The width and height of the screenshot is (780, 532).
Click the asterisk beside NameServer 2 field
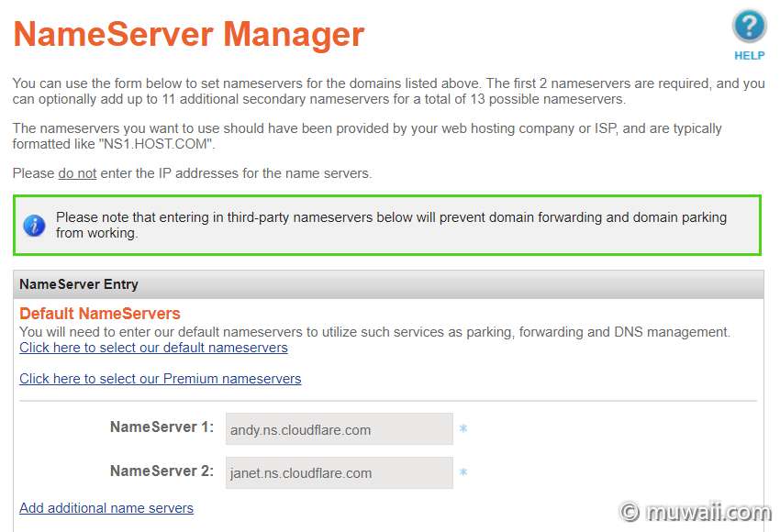[x=463, y=471]
